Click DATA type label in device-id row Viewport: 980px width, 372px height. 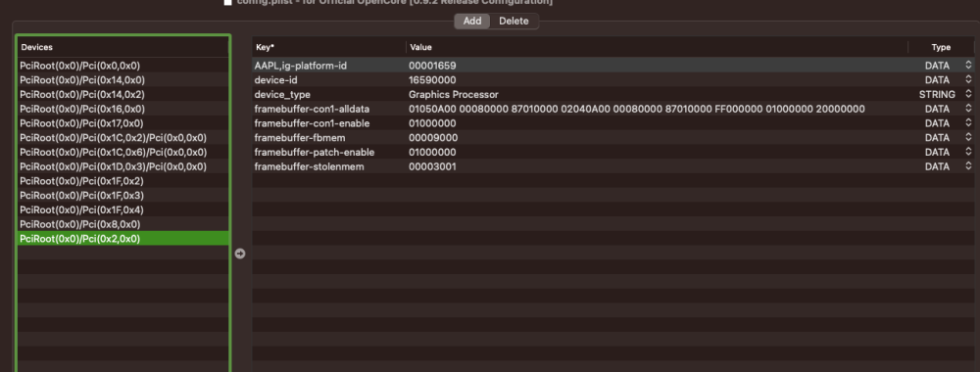click(937, 80)
